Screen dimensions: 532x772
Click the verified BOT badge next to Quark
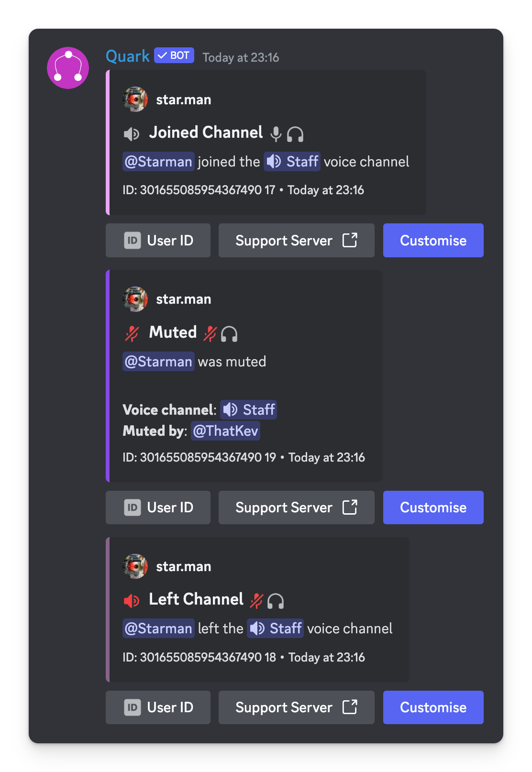[173, 55]
